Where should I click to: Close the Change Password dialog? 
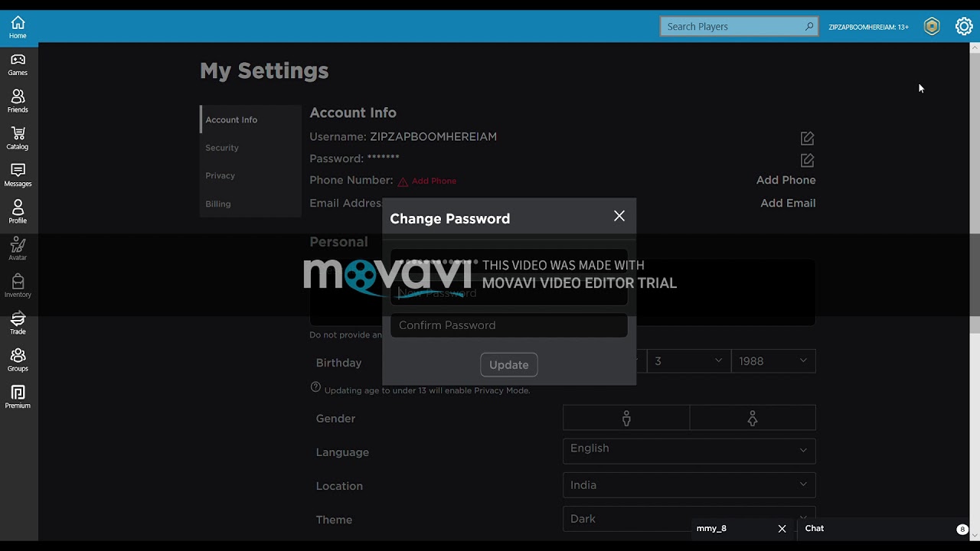point(619,217)
